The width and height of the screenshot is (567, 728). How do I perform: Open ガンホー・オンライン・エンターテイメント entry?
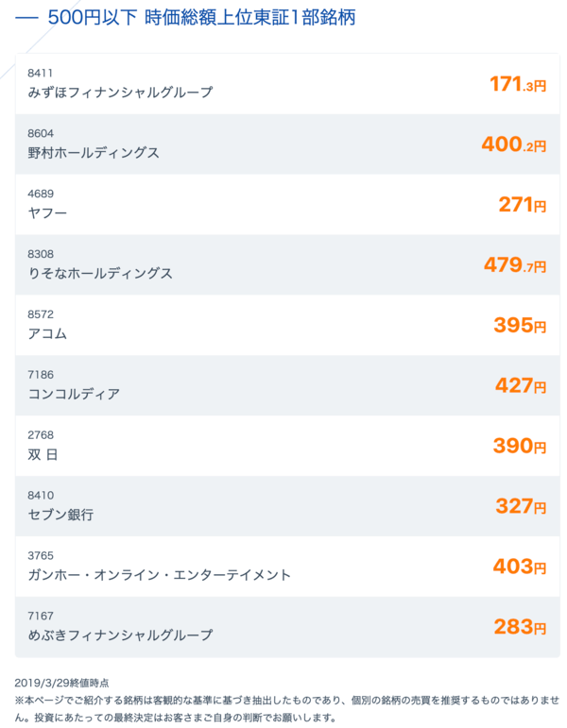click(x=287, y=567)
